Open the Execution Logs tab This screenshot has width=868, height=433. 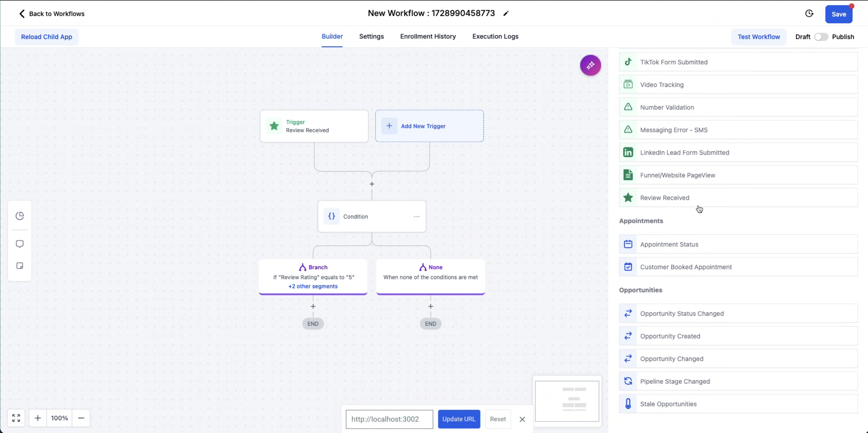coord(495,36)
